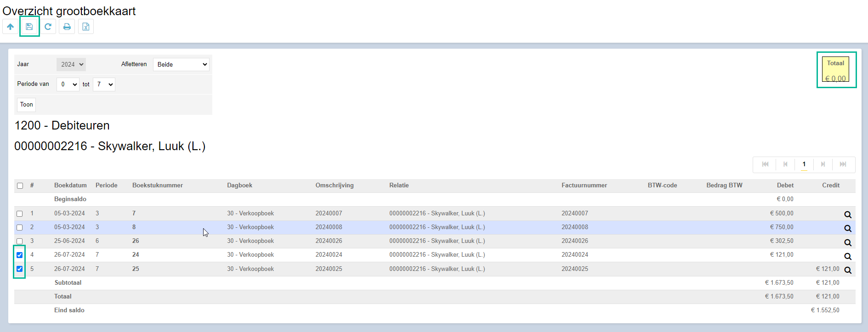The height and width of the screenshot is (332, 868).
Task: Sort by Factuurnummer column header
Action: point(584,186)
